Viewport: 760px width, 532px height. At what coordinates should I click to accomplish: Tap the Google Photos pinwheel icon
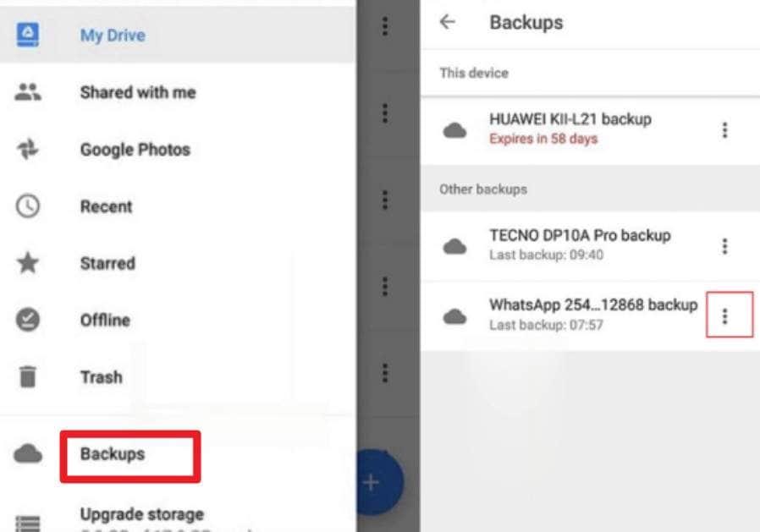(x=28, y=149)
